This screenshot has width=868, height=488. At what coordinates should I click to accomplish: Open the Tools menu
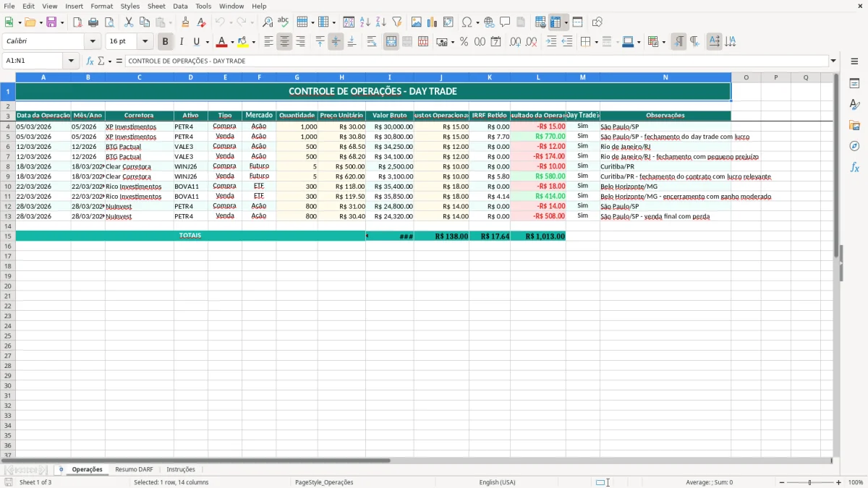coord(203,6)
